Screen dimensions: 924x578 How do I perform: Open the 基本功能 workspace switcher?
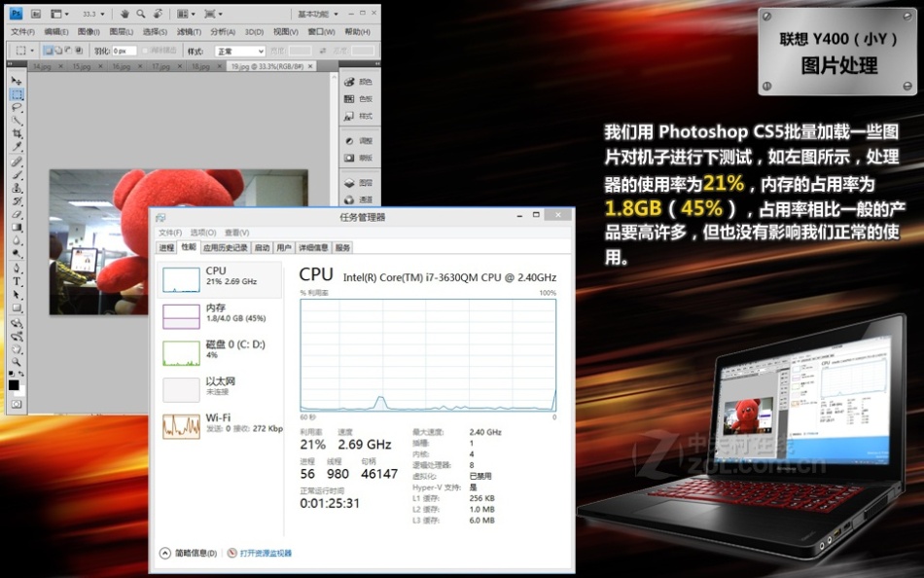[x=318, y=14]
